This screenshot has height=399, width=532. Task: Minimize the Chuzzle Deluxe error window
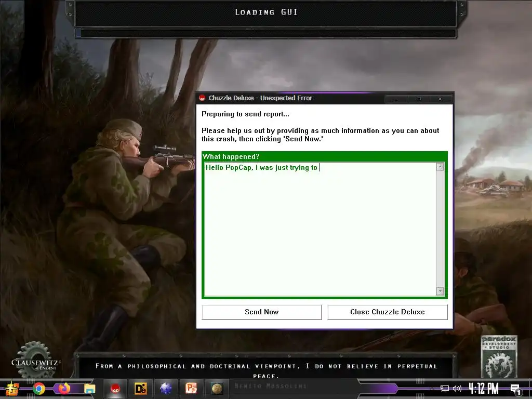(396, 99)
